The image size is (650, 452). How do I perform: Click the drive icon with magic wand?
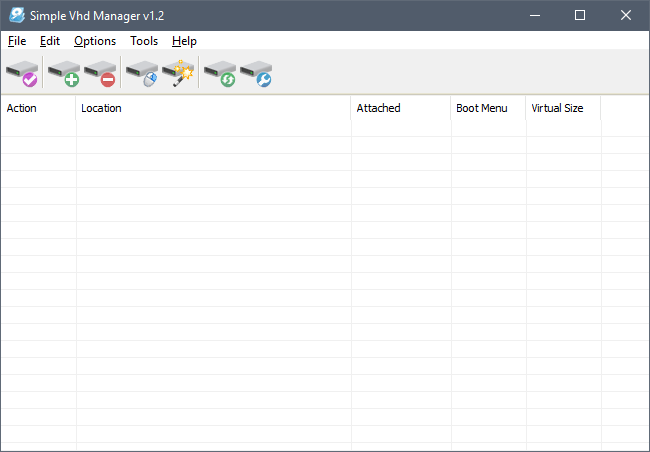point(178,73)
